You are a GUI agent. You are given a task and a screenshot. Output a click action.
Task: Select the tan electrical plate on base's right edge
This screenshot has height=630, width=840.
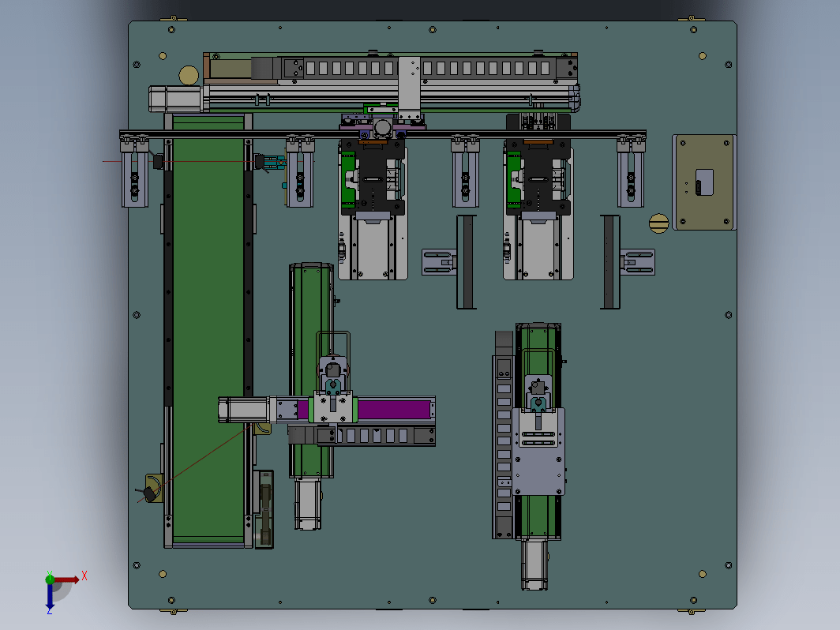[x=704, y=182]
